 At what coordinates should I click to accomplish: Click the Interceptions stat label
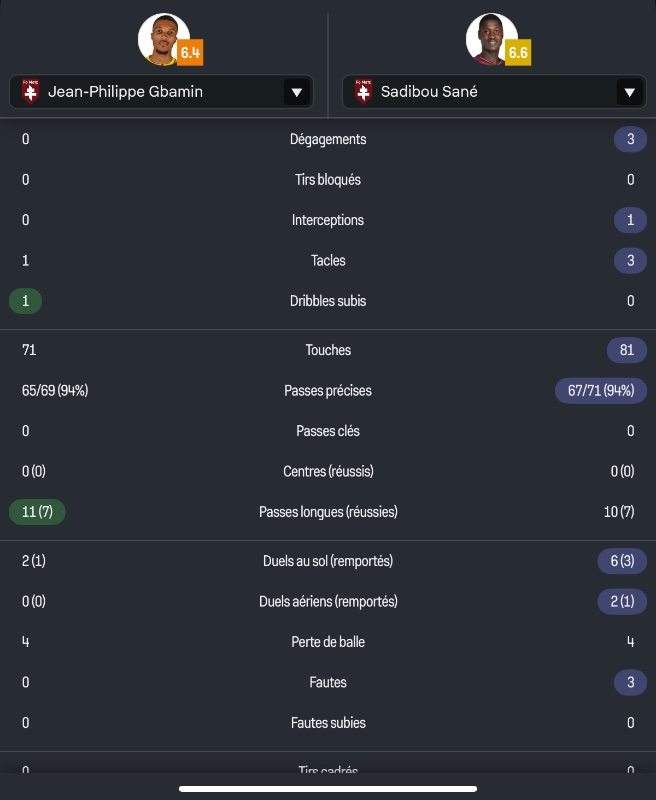tap(328, 220)
